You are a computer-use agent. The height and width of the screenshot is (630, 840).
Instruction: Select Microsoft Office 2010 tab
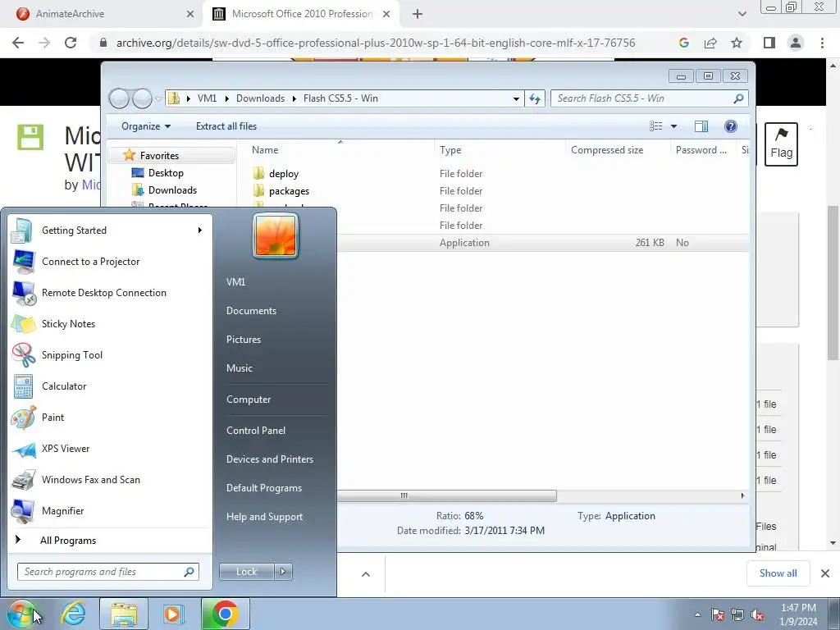[x=302, y=14]
